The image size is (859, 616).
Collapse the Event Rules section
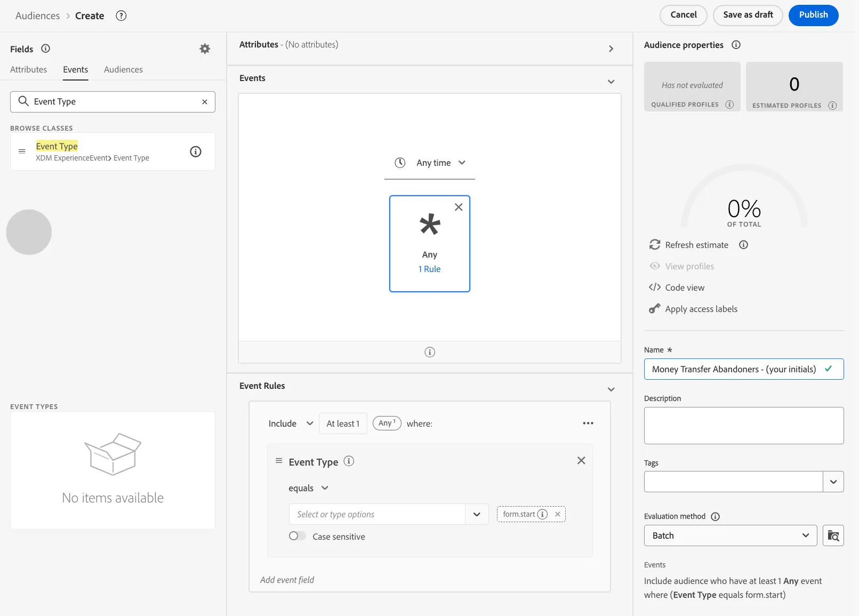pos(611,389)
